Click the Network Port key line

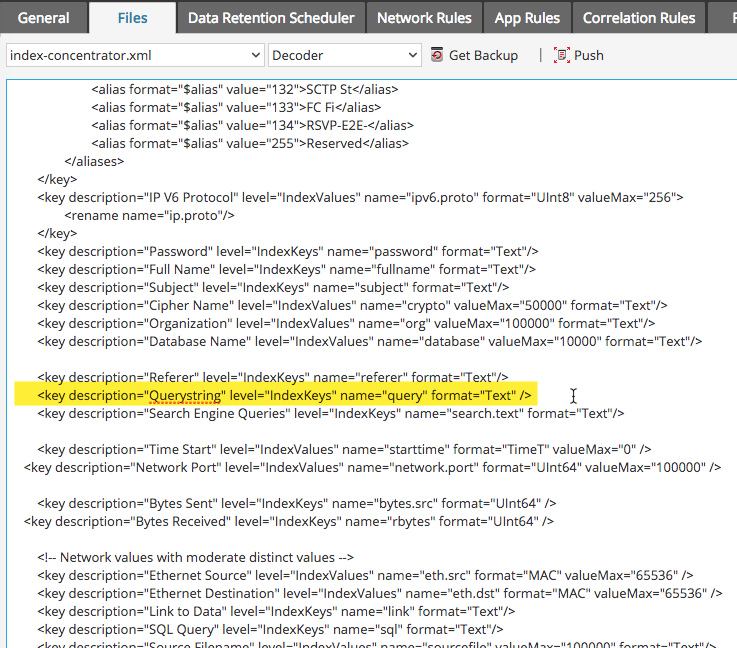[371, 467]
